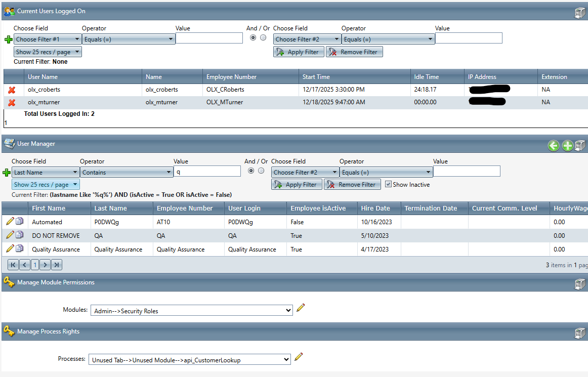The image size is (588, 377).
Task: Add filter row in Current Users panel
Action: (x=8, y=39)
